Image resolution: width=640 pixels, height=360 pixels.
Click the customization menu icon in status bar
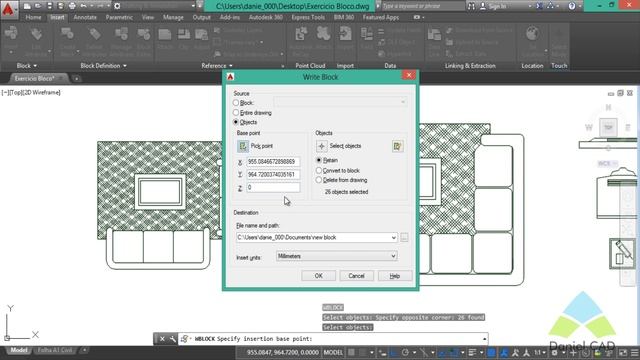coord(635,353)
